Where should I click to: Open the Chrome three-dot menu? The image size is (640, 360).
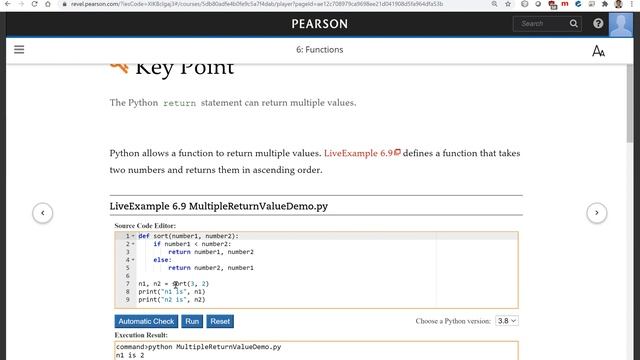(x=632, y=4)
